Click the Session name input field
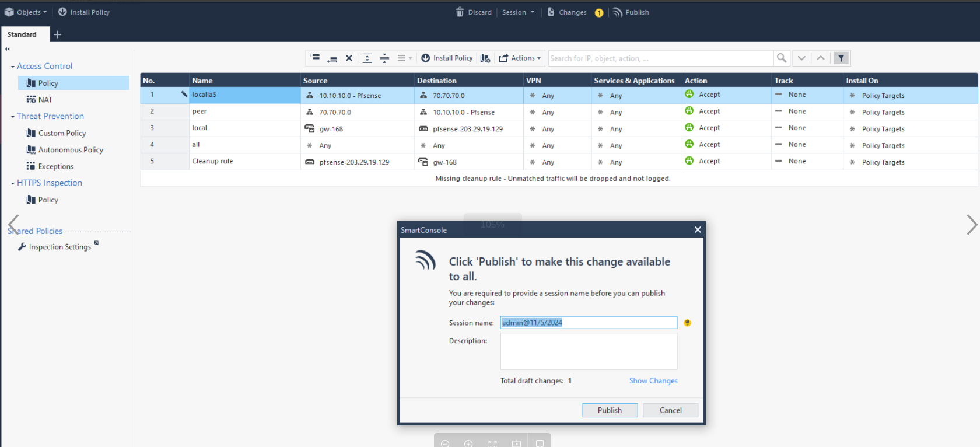 coord(588,323)
